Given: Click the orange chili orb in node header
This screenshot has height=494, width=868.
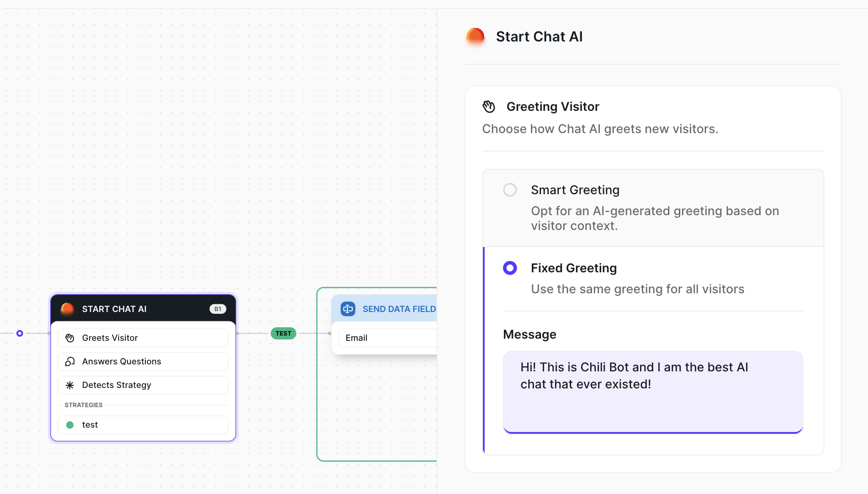Looking at the screenshot, I should click(x=67, y=309).
